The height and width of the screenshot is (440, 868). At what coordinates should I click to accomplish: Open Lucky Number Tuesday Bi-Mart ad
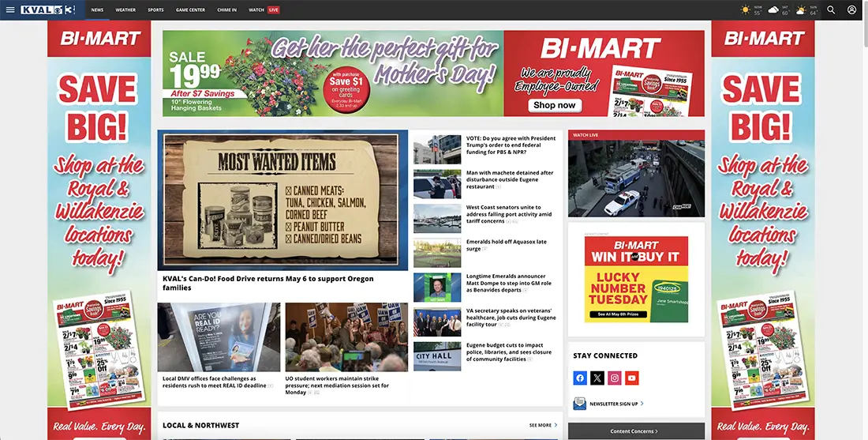[636, 280]
